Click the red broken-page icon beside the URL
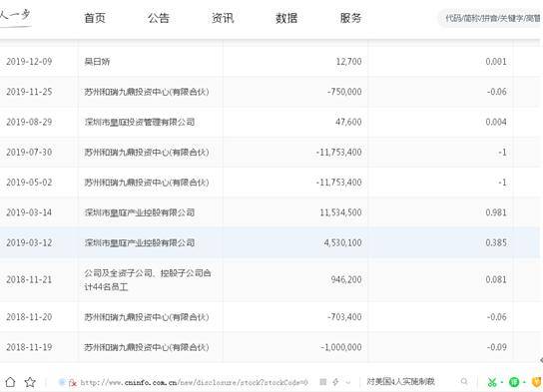Viewport: 543px width, 392px height. (x=73, y=382)
